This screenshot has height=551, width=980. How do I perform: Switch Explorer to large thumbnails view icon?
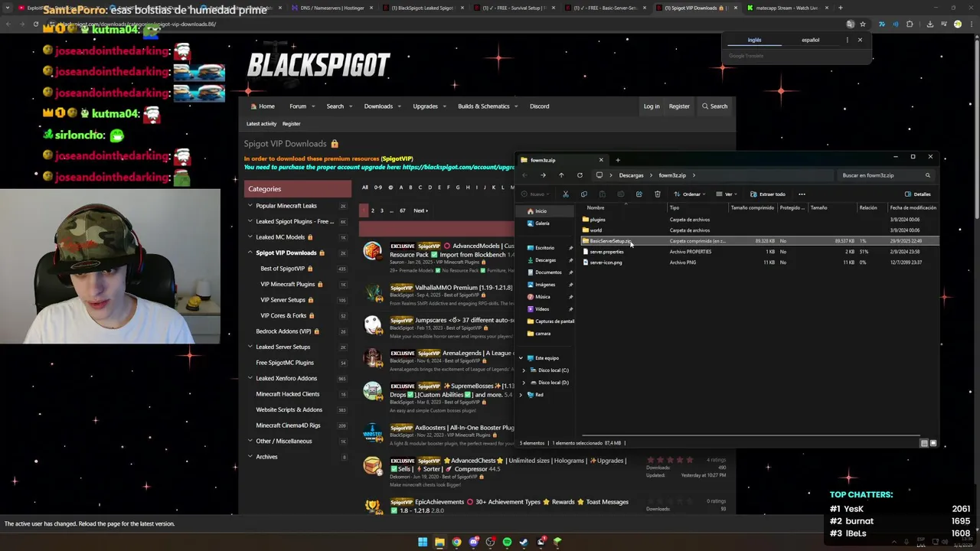click(933, 443)
